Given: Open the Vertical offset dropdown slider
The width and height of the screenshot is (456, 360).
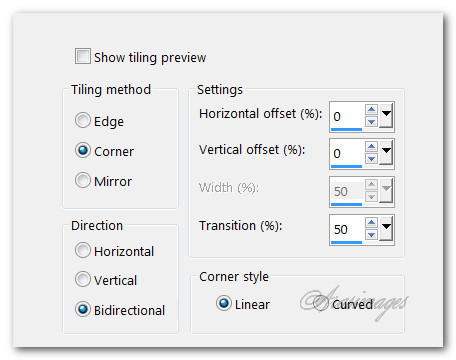Looking at the screenshot, I should coord(386,152).
